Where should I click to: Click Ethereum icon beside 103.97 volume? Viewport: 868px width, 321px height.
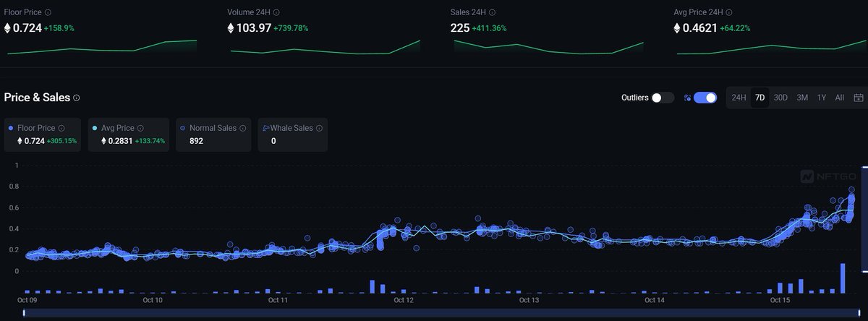[231, 28]
